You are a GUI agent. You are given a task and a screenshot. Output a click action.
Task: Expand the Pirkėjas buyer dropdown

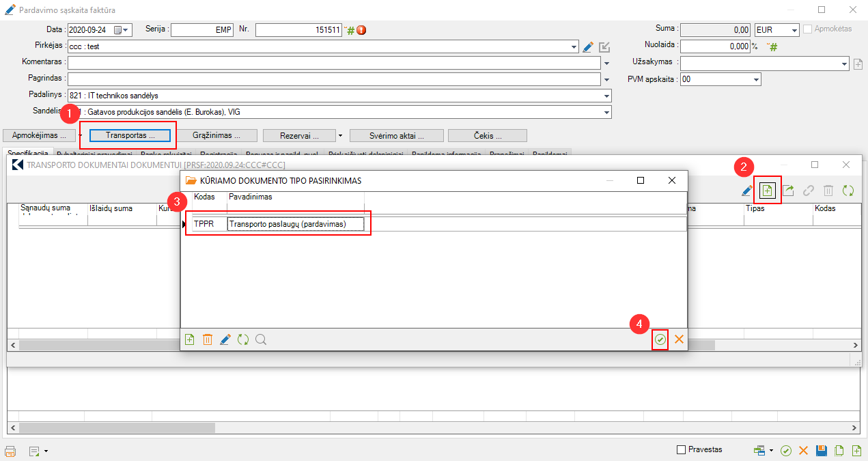pyautogui.click(x=574, y=47)
